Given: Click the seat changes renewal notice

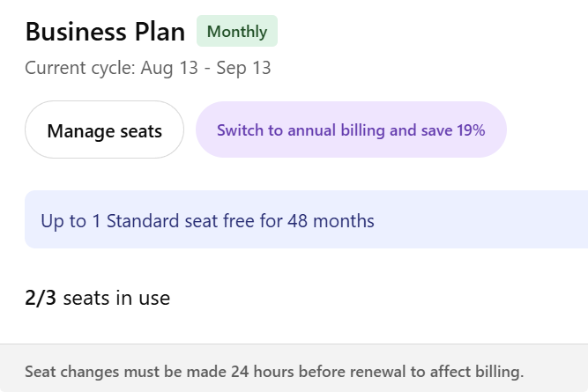Looking at the screenshot, I should point(274,372).
